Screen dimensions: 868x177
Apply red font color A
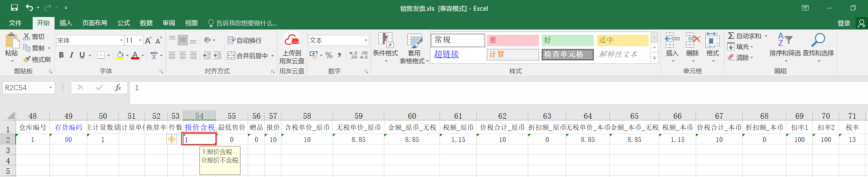(x=135, y=55)
